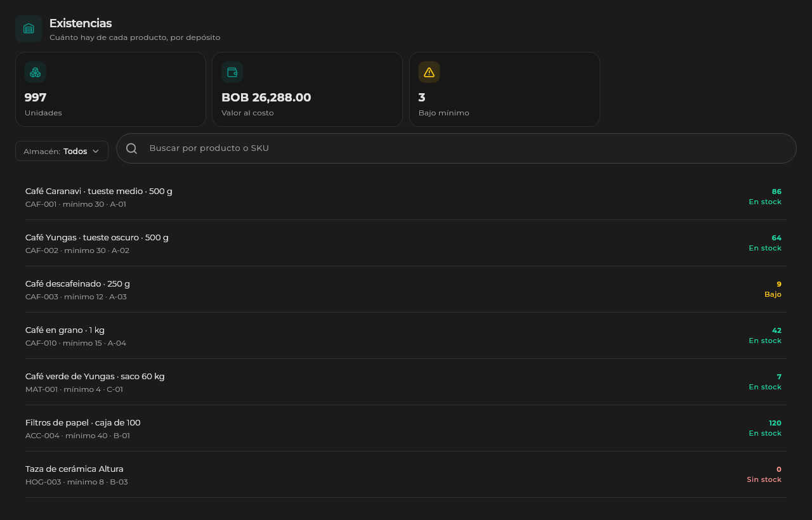Click the warning triangle icon on Bajo mínimo card
The image size is (812, 520).
[429, 72]
